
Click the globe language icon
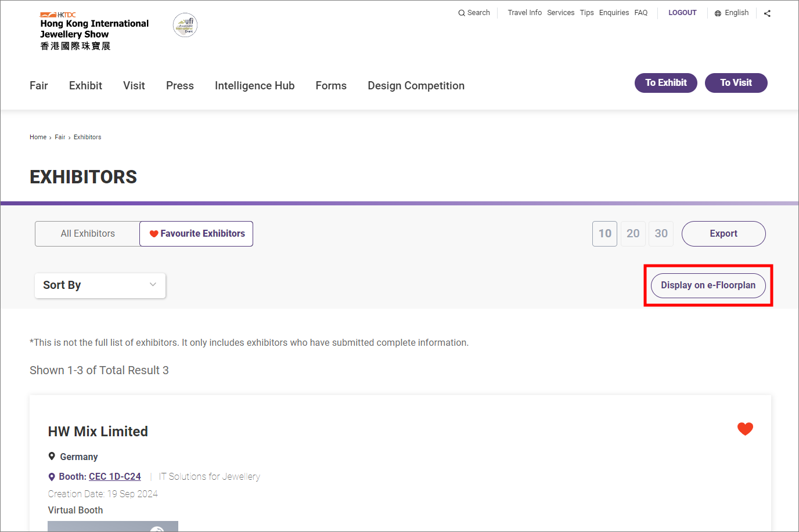coord(718,13)
